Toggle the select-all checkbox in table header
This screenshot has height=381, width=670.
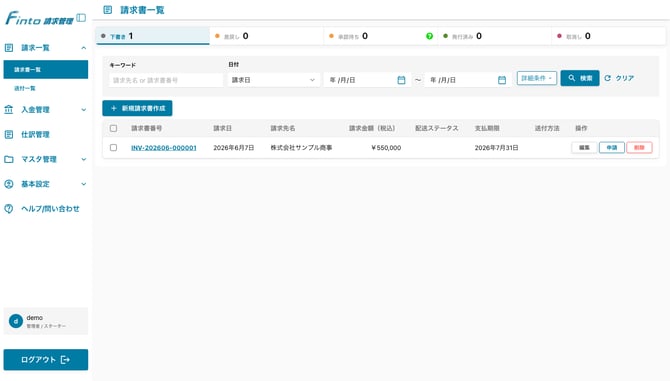pyautogui.click(x=113, y=128)
